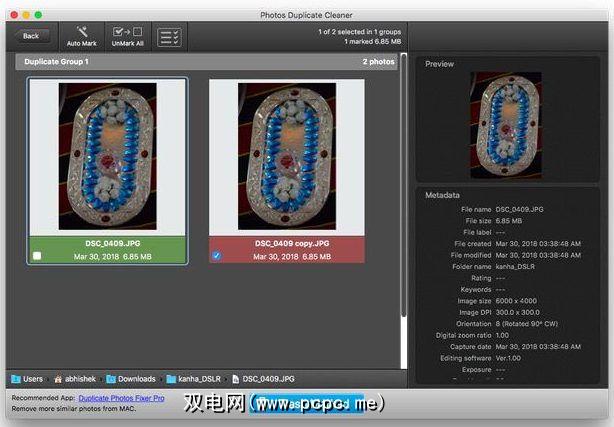Image resolution: width=614 pixels, height=427 pixels.
Task: Select the DSC_0409.JPG photo thumbnail
Action: tap(108, 156)
